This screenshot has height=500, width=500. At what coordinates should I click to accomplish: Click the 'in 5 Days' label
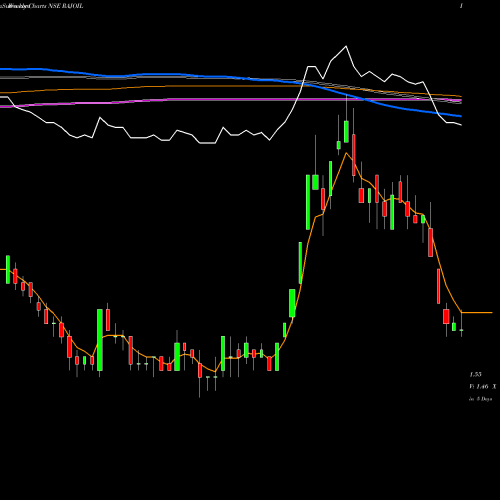pos(481,399)
